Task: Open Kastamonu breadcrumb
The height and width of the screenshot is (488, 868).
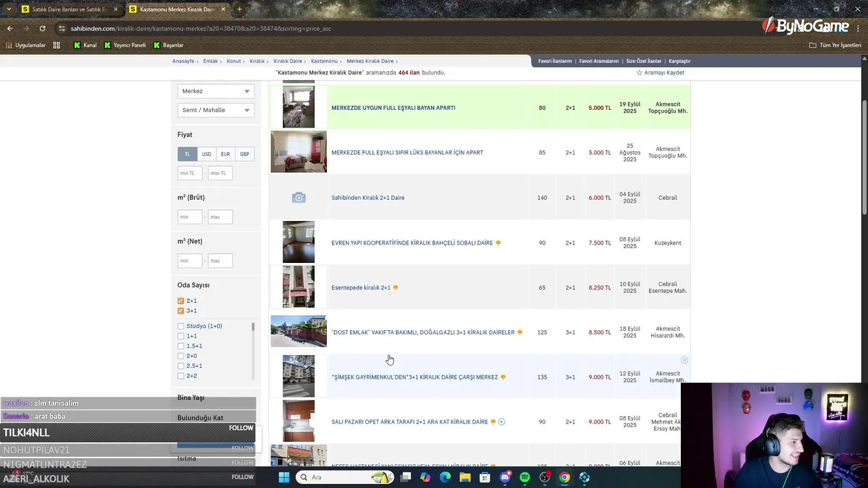Action: point(324,61)
